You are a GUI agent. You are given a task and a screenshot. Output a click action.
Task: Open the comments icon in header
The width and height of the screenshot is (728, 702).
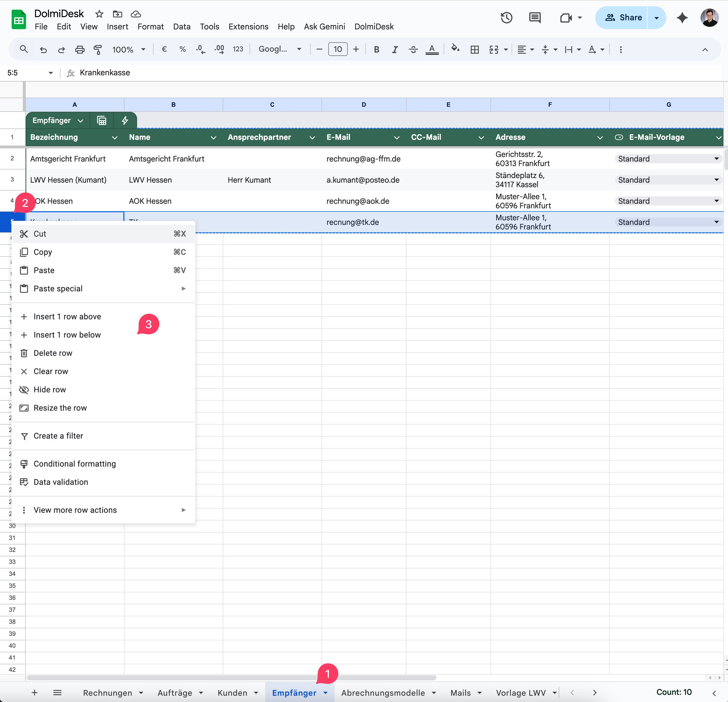click(534, 17)
